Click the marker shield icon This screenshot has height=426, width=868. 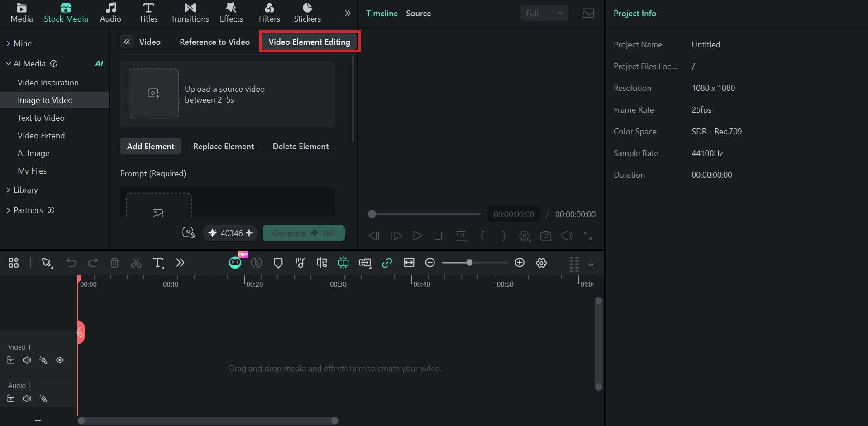278,263
